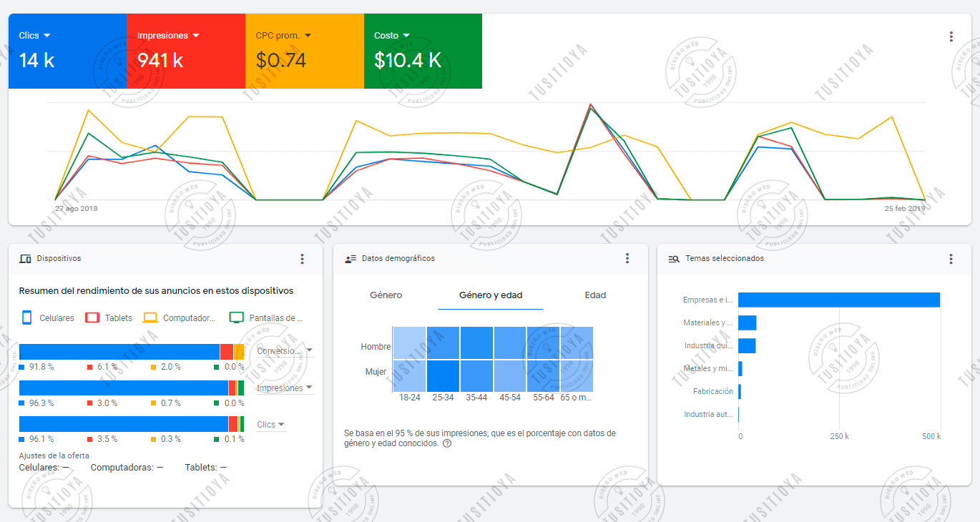Expand the Costo metric dropdown in green tile

(406, 35)
